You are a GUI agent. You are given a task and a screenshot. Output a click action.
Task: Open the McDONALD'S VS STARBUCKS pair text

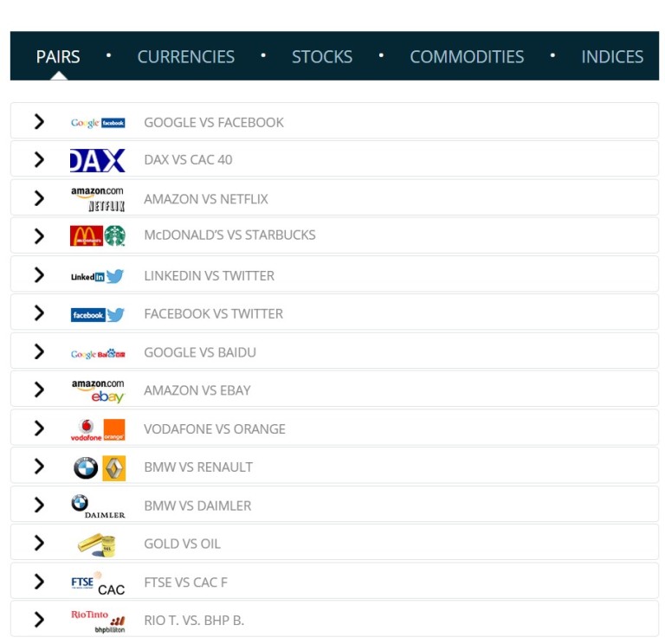pyautogui.click(x=229, y=235)
